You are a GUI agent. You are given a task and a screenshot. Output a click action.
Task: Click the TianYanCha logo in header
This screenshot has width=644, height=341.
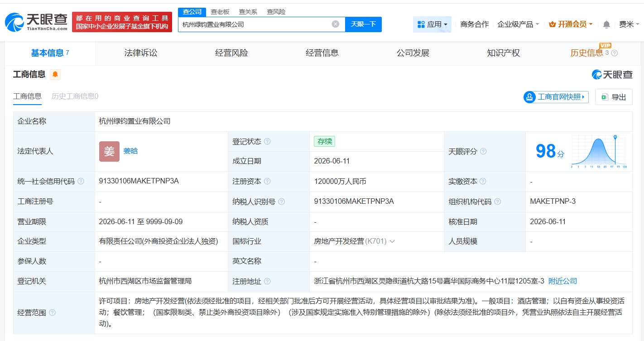click(36, 22)
